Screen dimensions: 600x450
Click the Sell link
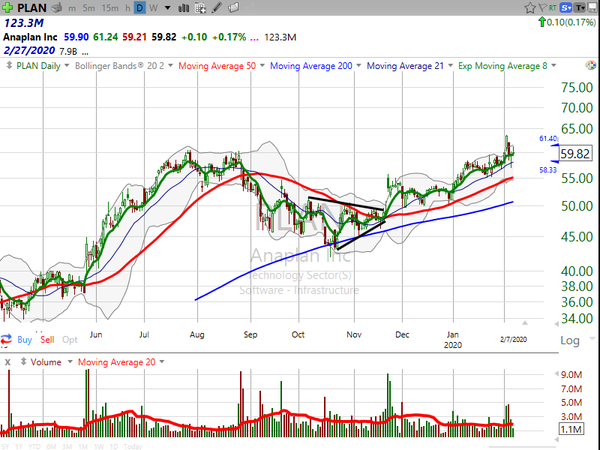47,339
